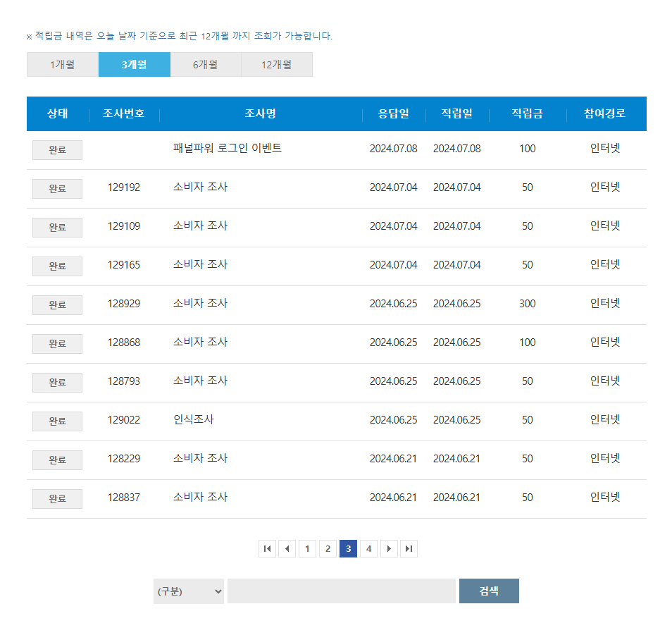This screenshot has height=635, width=672.
Task: Click 응답일 2024.07.08 in the first row
Action: [394, 149]
